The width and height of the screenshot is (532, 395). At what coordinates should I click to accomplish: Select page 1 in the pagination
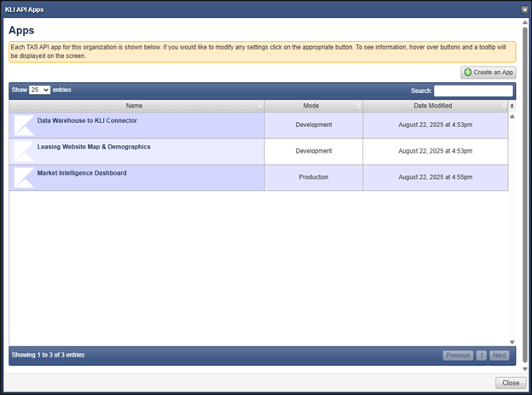(481, 355)
